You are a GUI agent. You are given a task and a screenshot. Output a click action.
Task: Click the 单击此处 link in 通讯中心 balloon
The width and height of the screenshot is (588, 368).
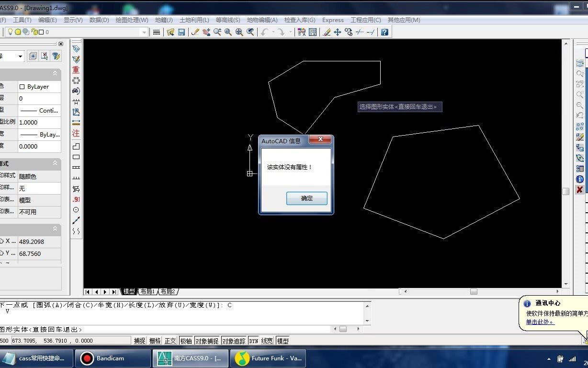(x=540, y=322)
